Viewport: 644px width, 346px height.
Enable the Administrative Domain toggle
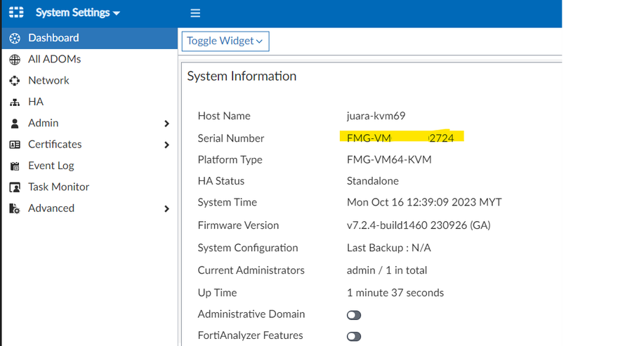tap(354, 315)
